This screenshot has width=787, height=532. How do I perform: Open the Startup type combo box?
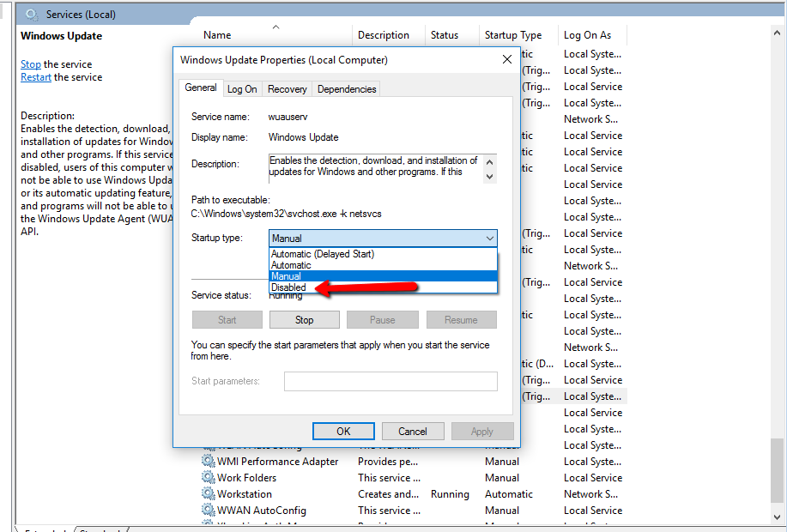(x=383, y=238)
